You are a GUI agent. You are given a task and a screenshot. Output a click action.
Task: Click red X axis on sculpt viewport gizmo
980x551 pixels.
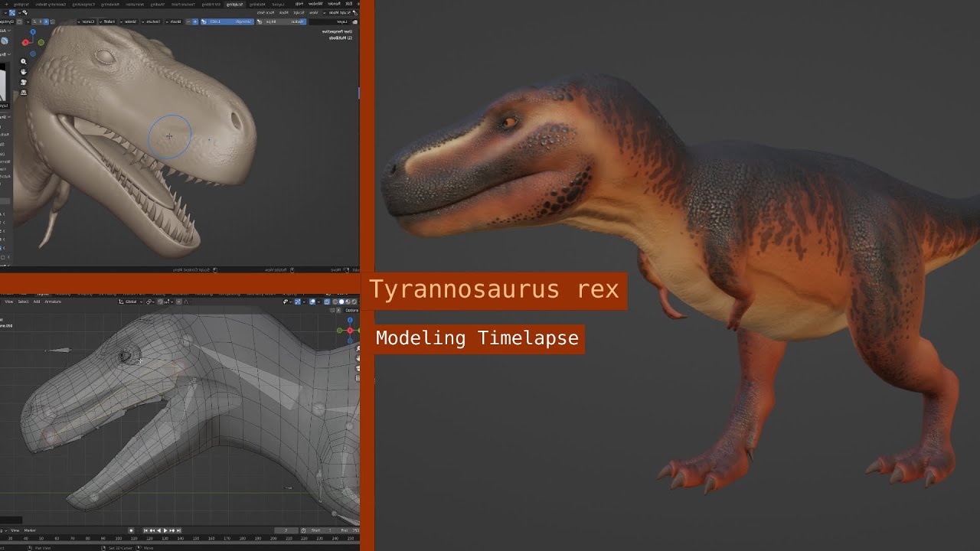[x=25, y=42]
